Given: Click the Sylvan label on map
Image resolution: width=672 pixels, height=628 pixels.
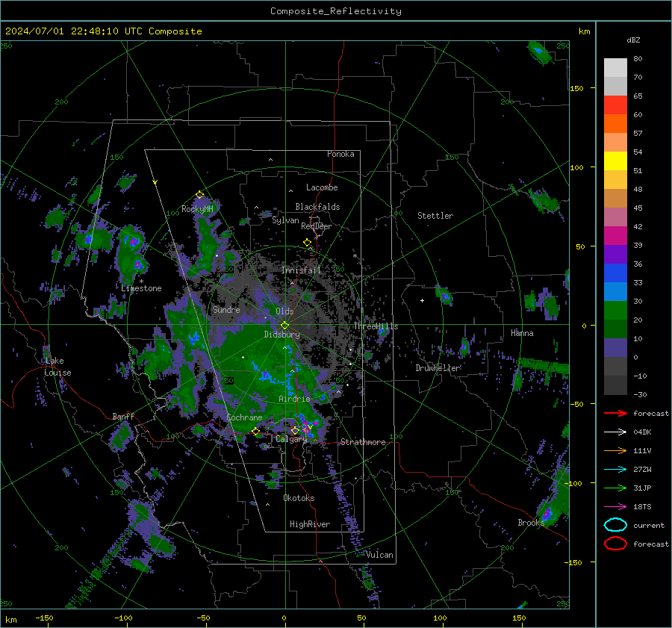Looking at the screenshot, I should click(285, 220).
